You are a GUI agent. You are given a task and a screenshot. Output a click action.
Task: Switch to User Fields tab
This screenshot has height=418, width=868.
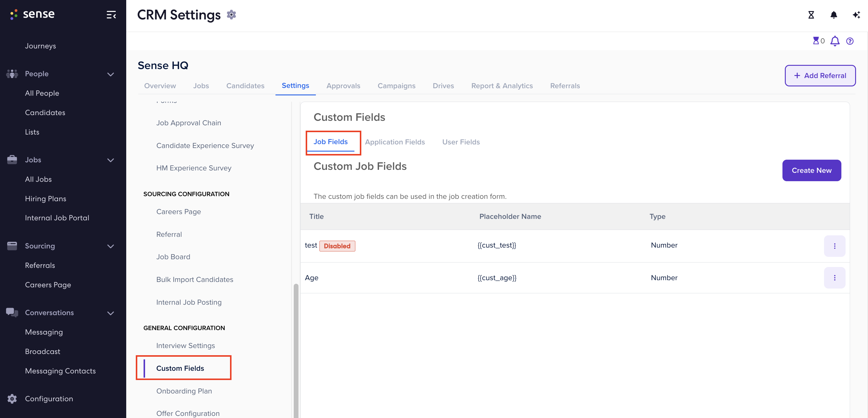tap(461, 142)
